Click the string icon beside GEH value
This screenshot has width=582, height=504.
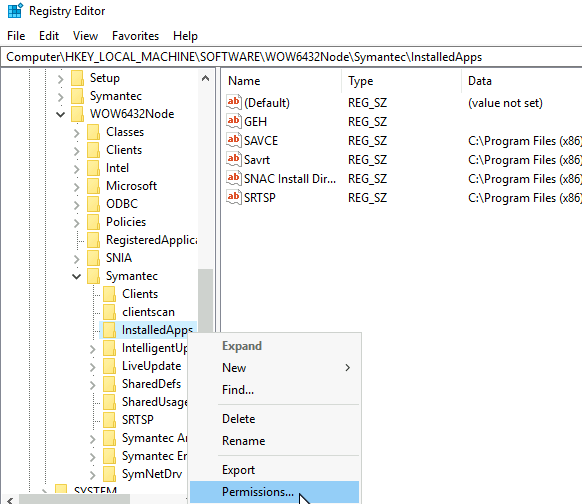(233, 121)
